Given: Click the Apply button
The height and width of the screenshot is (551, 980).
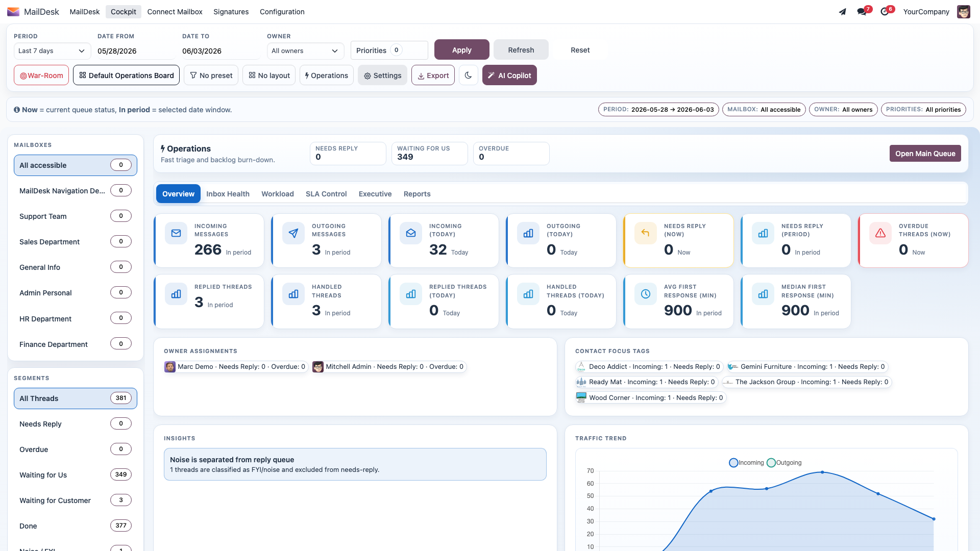Looking at the screenshot, I should [462, 50].
